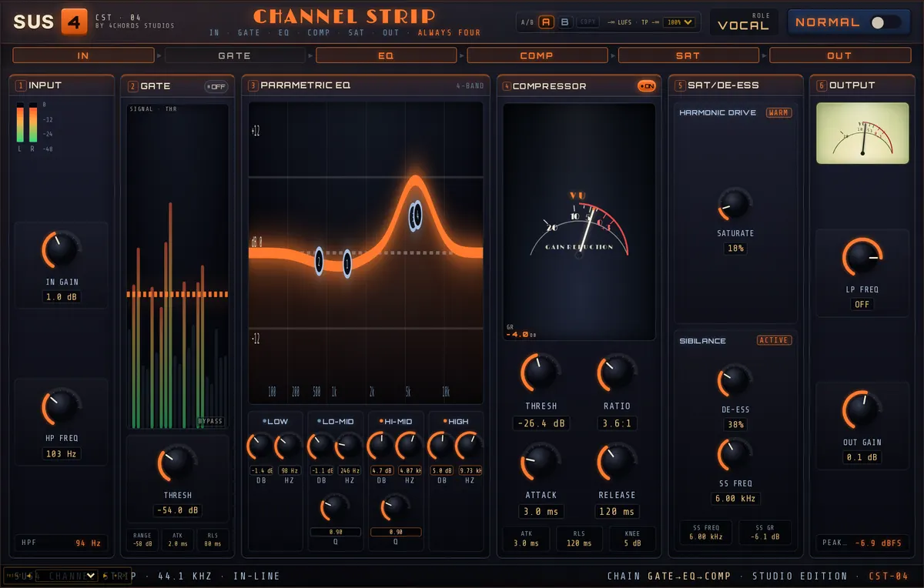Click the 3.6:1 ratio value field
Screen dimensions: 924x588
617,423
